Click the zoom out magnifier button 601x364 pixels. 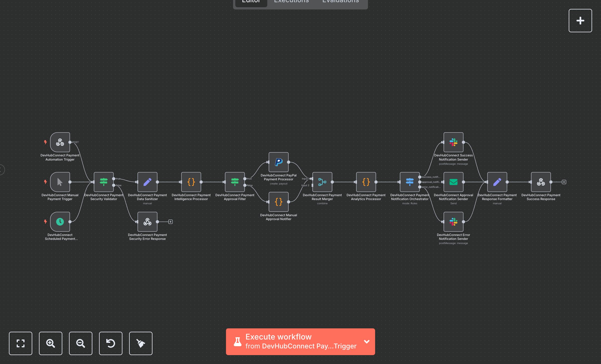(x=81, y=343)
